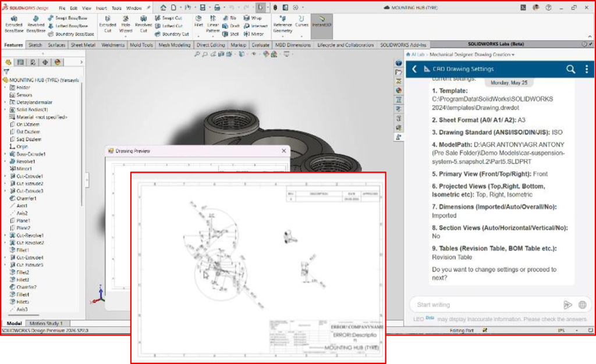This screenshot has height=364, width=596.
Task: Open the Hole Wizard tool
Action: coord(126,24)
